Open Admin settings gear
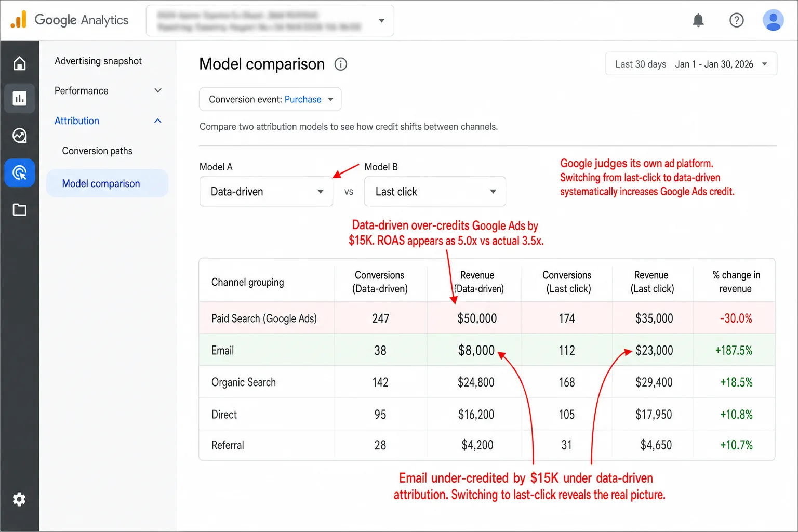 (x=19, y=499)
